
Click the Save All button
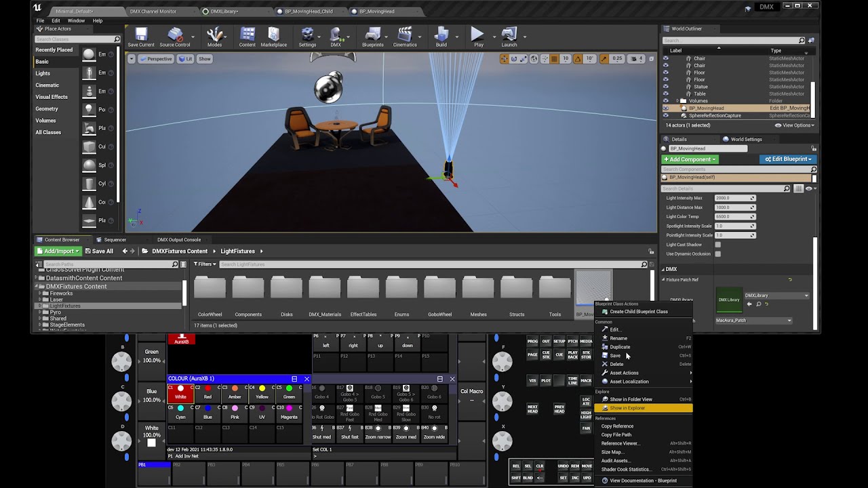99,251
